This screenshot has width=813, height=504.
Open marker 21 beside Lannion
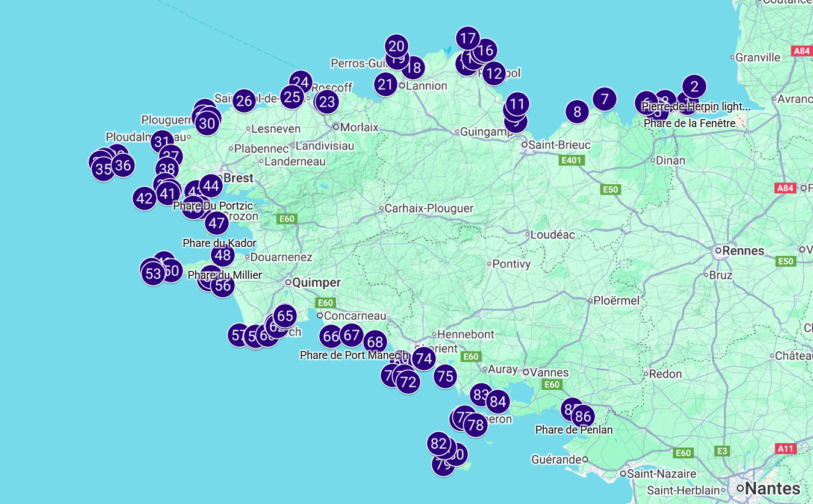385,84
